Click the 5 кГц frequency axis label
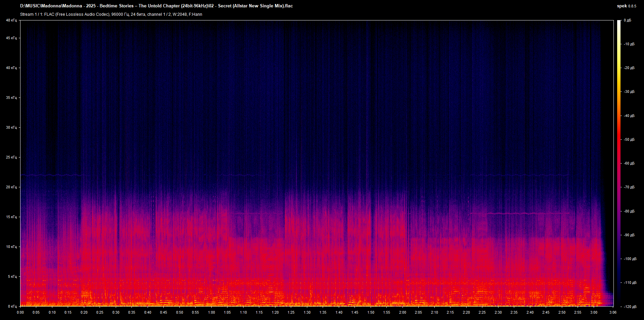 12,276
